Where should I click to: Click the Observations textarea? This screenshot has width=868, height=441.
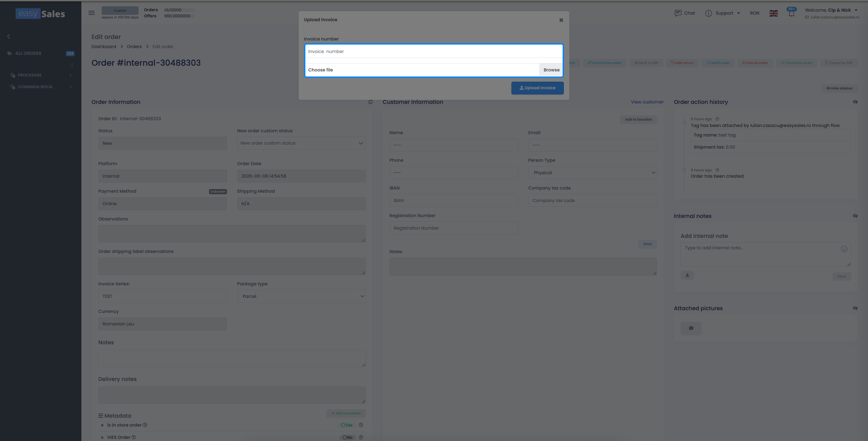232,234
